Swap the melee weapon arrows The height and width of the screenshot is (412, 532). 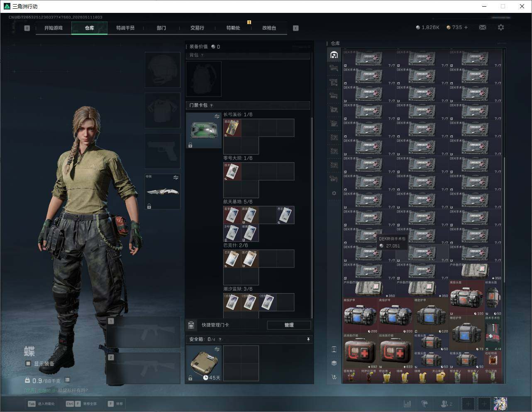pyautogui.click(x=176, y=177)
